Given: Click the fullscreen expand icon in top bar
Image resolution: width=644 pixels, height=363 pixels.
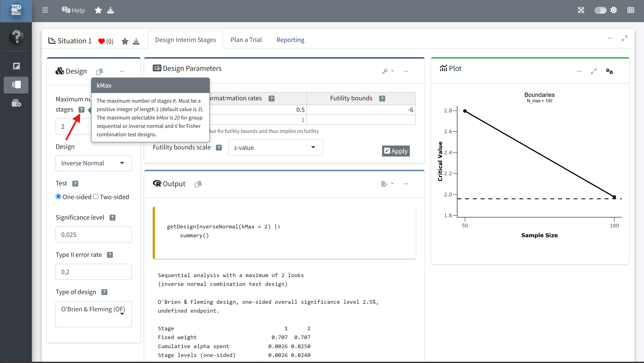Looking at the screenshot, I should pyautogui.click(x=581, y=10).
